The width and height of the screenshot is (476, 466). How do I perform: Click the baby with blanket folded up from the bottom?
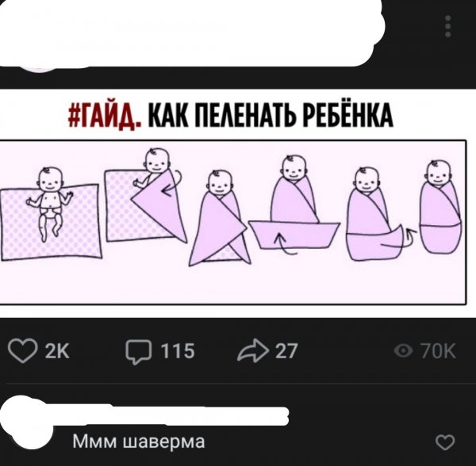pyautogui.click(x=294, y=203)
